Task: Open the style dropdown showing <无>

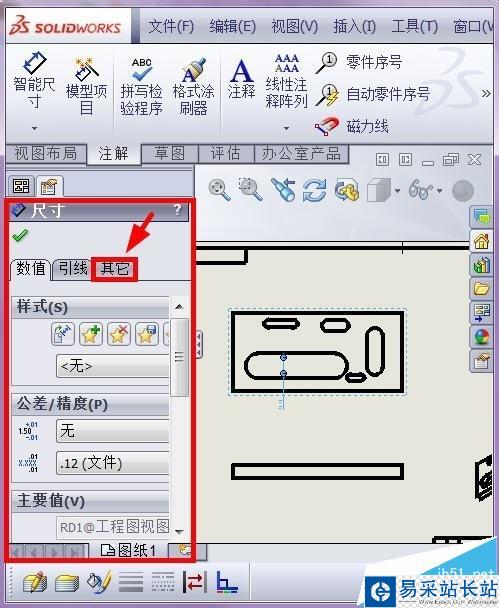Action: point(113,366)
